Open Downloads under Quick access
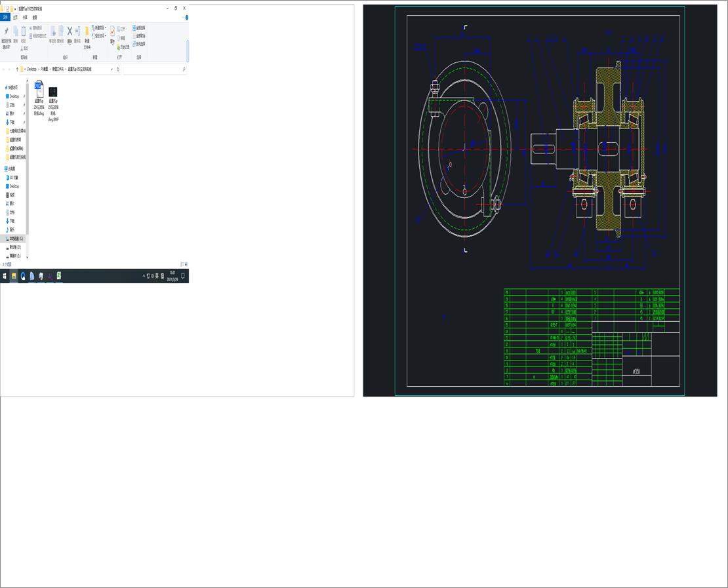This screenshot has width=728, height=588. coord(10,122)
